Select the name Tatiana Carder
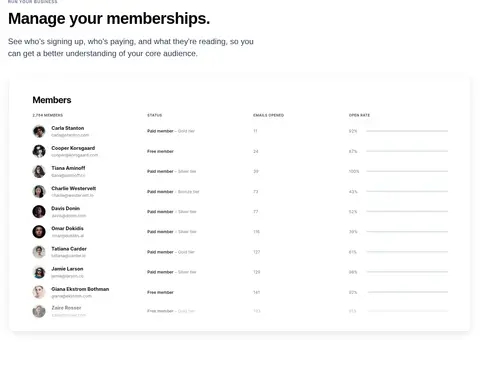 tap(69, 249)
